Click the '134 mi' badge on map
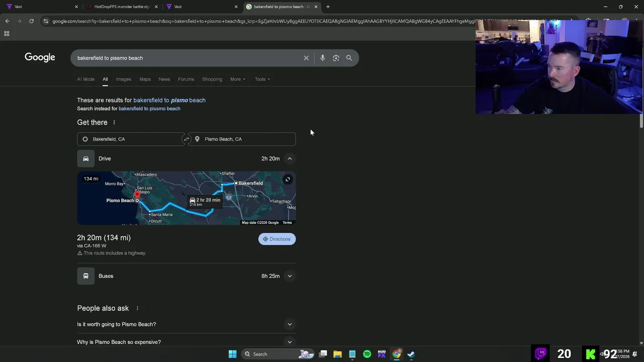 click(91, 179)
